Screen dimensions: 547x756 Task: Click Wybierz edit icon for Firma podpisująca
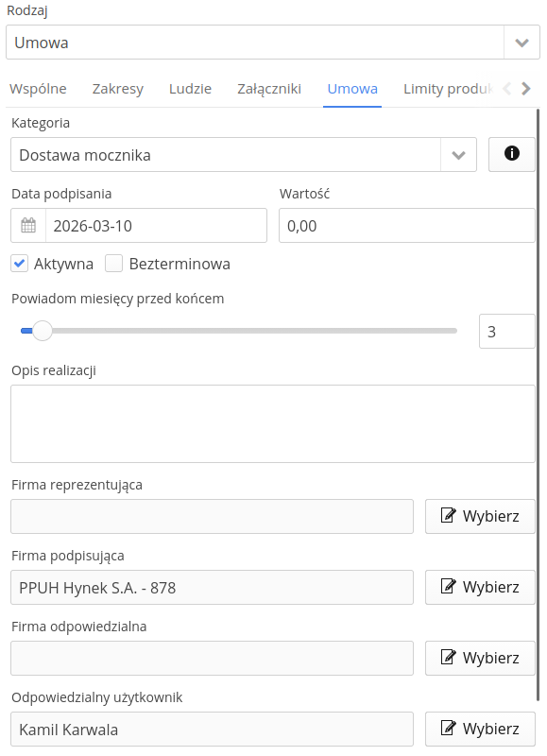[448, 586]
